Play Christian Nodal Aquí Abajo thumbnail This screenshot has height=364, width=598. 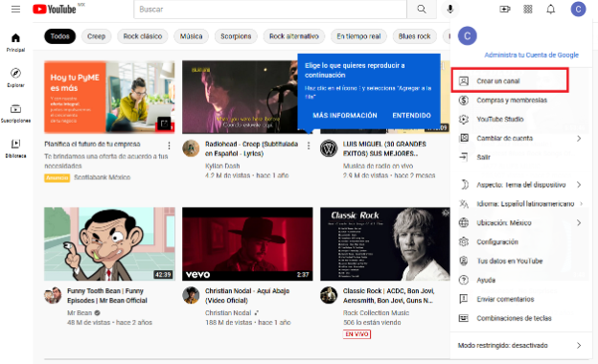coord(247,244)
